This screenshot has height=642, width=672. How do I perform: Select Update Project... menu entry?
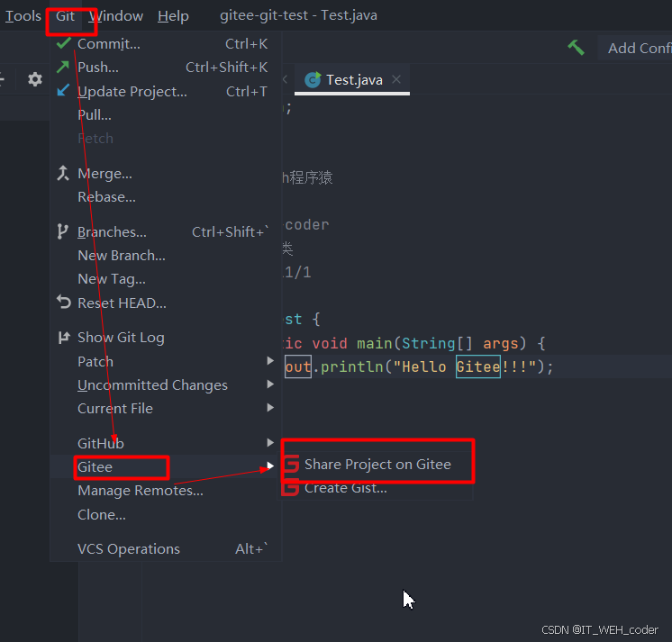coord(166,91)
